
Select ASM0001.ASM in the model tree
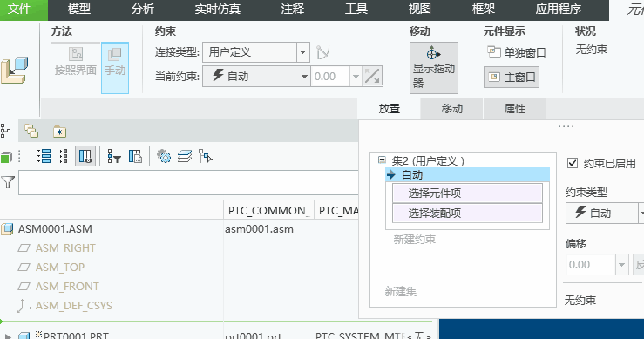coord(55,229)
